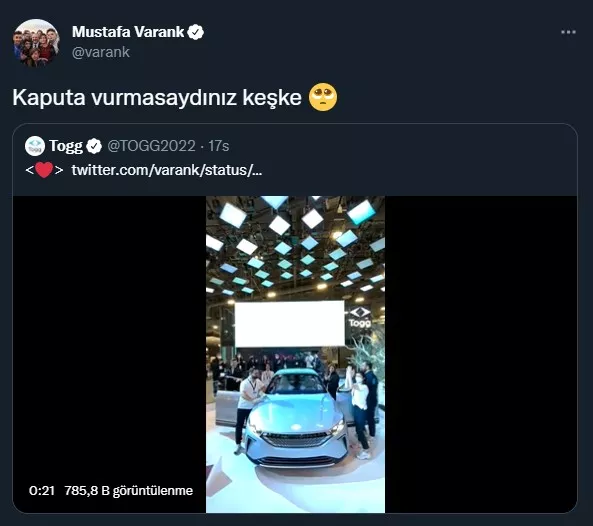Open Mustafa Varank's profile avatar
This screenshot has height=526, width=593.
click(37, 43)
